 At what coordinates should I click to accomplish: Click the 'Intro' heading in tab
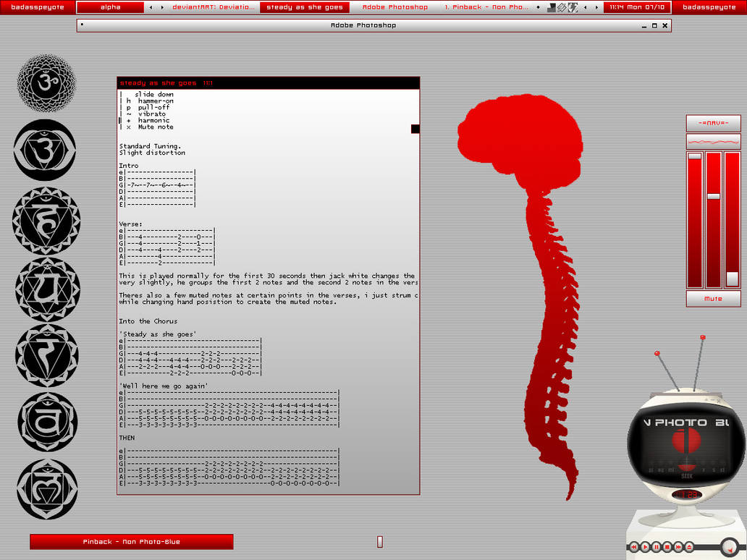tap(129, 166)
